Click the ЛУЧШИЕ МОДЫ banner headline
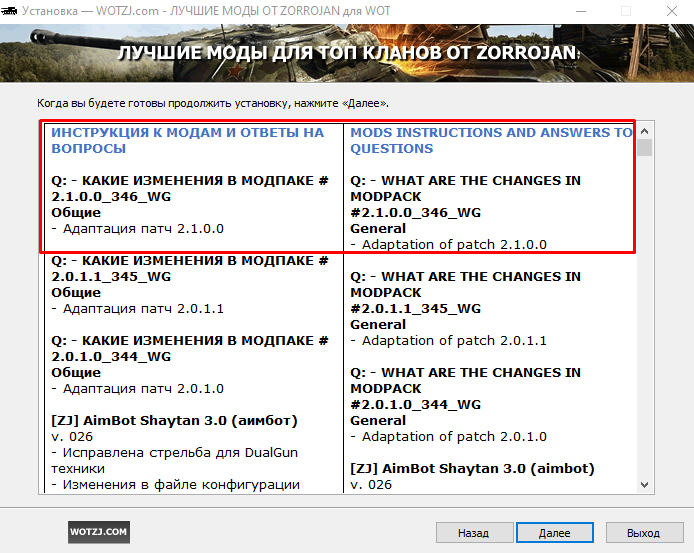The width and height of the screenshot is (694, 553). click(350, 53)
